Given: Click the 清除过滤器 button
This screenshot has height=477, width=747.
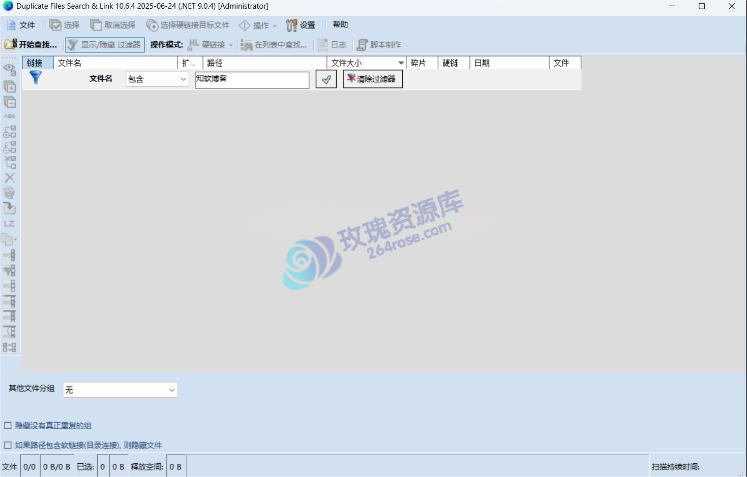Looking at the screenshot, I should pos(373,79).
